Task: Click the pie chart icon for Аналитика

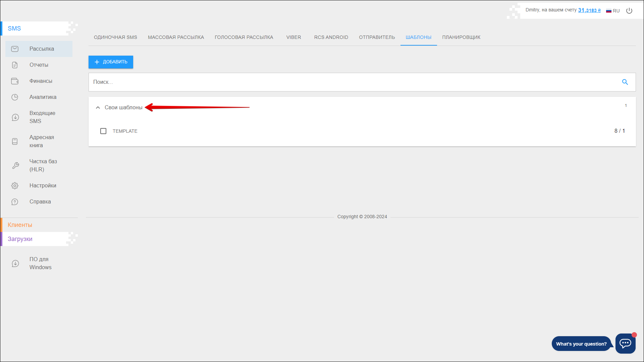Action: pyautogui.click(x=15, y=97)
